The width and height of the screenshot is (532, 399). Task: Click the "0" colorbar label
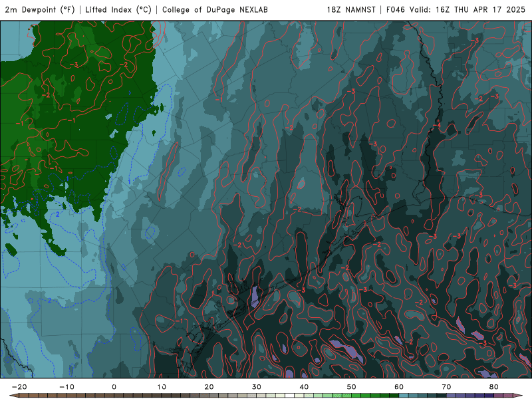pyautogui.click(x=114, y=387)
